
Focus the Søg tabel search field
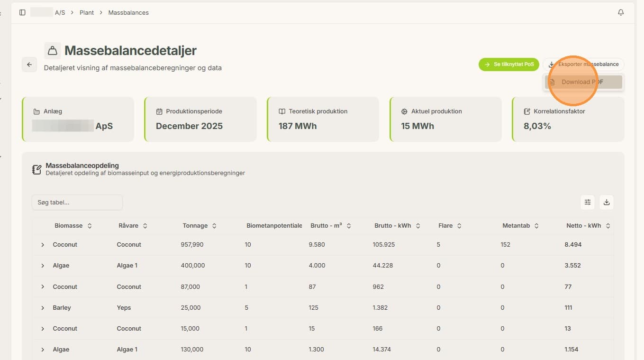pyautogui.click(x=77, y=203)
